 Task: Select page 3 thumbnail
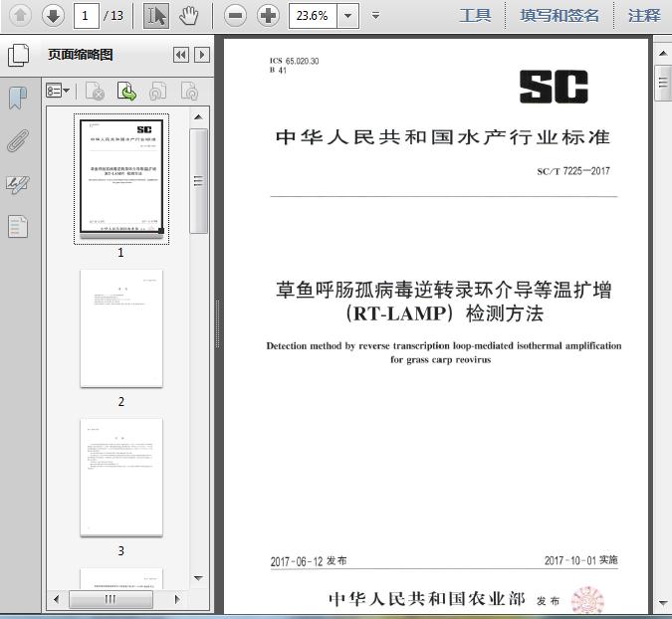(121, 478)
